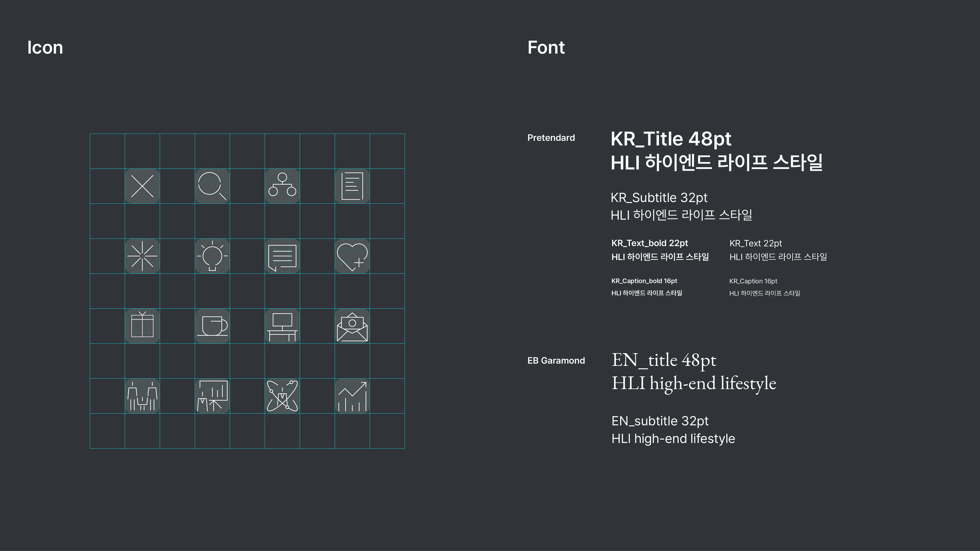Click the chat message bubble icon
This screenshot has height=551, width=980.
[282, 256]
